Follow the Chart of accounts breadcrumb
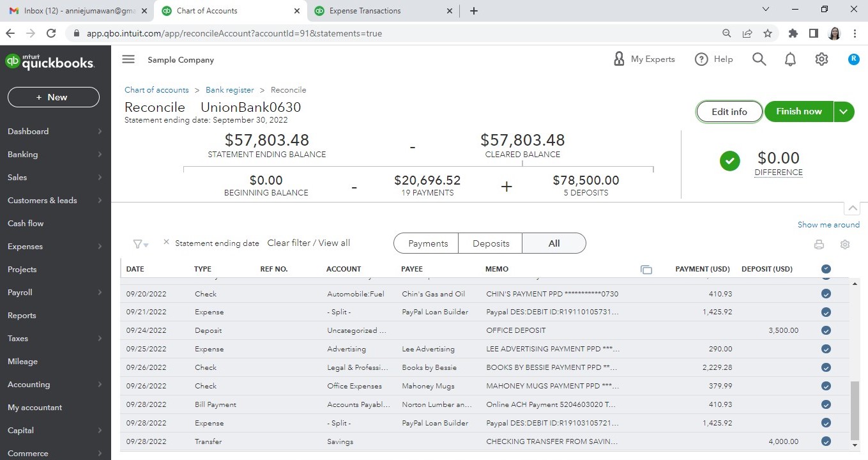 (156, 90)
